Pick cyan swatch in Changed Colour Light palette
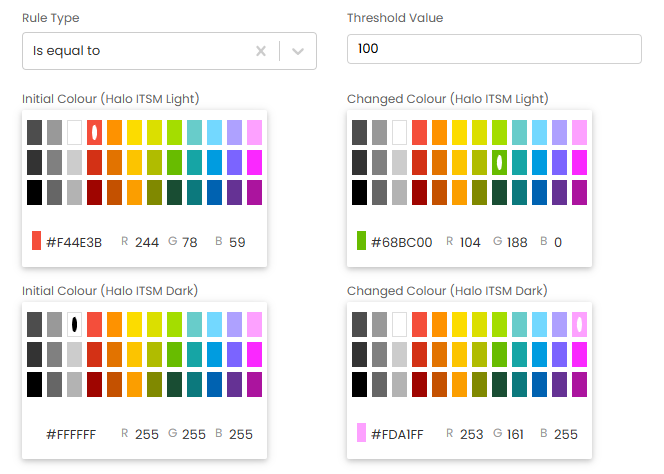This screenshot has height=474, width=664. pyautogui.click(x=520, y=131)
